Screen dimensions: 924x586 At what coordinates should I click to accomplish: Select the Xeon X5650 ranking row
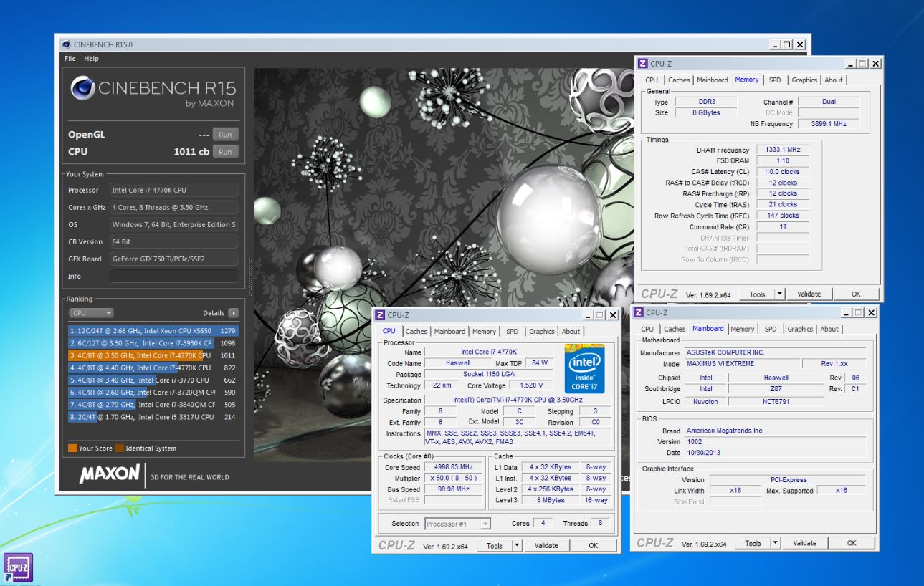pos(153,331)
